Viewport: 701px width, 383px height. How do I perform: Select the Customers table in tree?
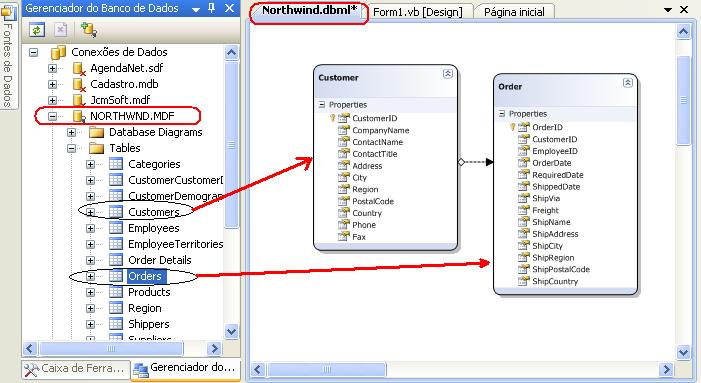click(x=154, y=212)
